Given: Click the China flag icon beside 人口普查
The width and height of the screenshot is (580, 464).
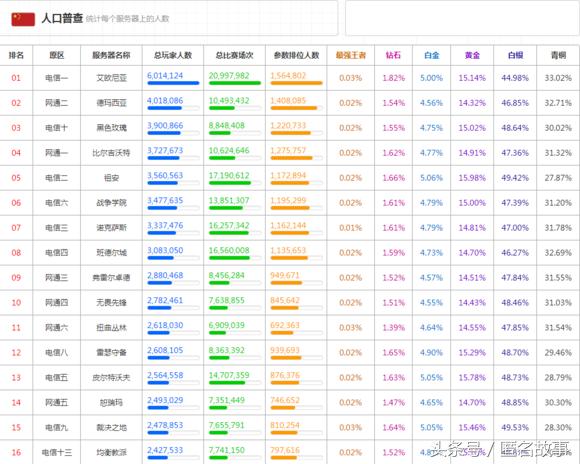Looking at the screenshot, I should click(x=23, y=19).
